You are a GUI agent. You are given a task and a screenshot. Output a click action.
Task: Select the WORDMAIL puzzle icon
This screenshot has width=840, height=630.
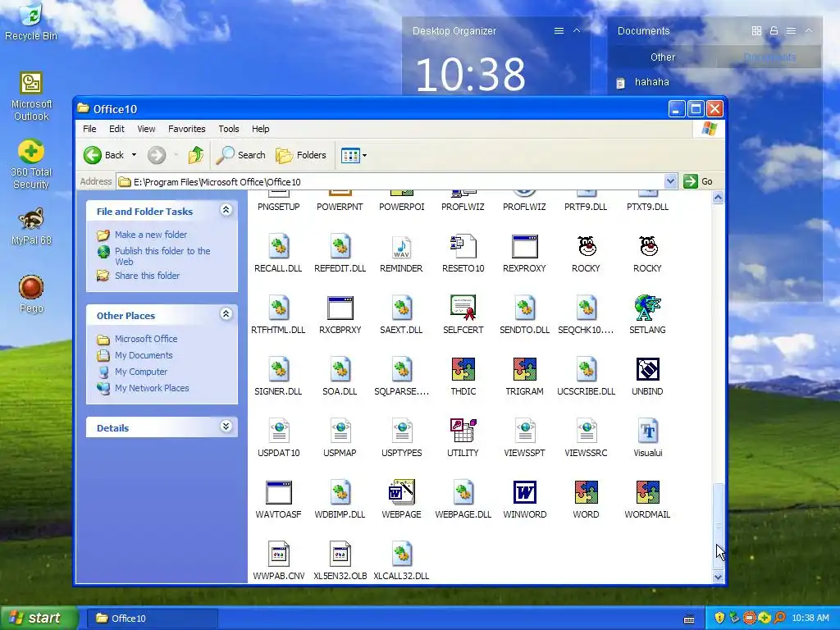pyautogui.click(x=647, y=492)
